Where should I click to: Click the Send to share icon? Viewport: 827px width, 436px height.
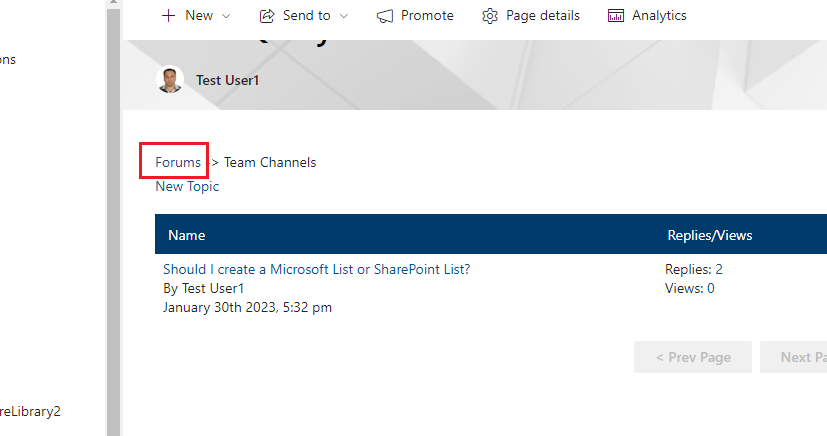pyautogui.click(x=267, y=16)
